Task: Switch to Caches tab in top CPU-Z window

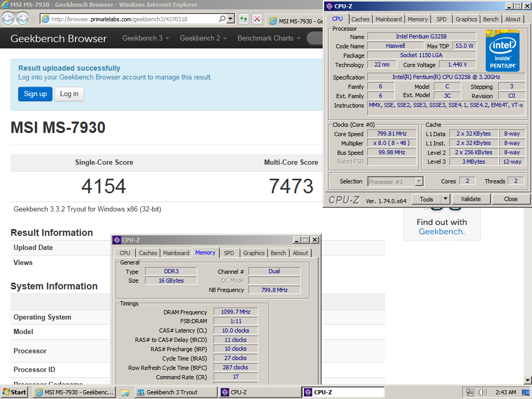Action: tap(361, 19)
